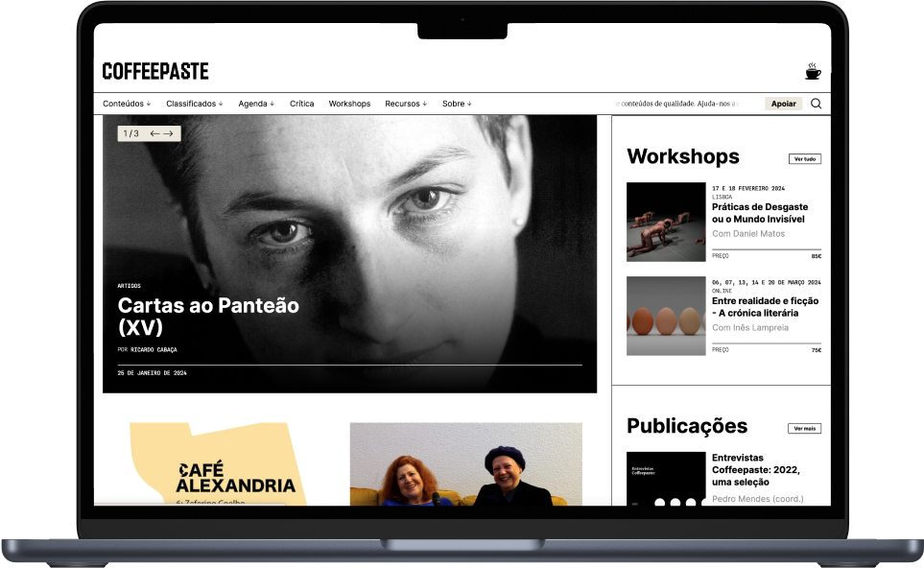Screen dimensions: 924x568
Task: Click the COFFEEPASTE logo
Action: pyautogui.click(x=155, y=71)
